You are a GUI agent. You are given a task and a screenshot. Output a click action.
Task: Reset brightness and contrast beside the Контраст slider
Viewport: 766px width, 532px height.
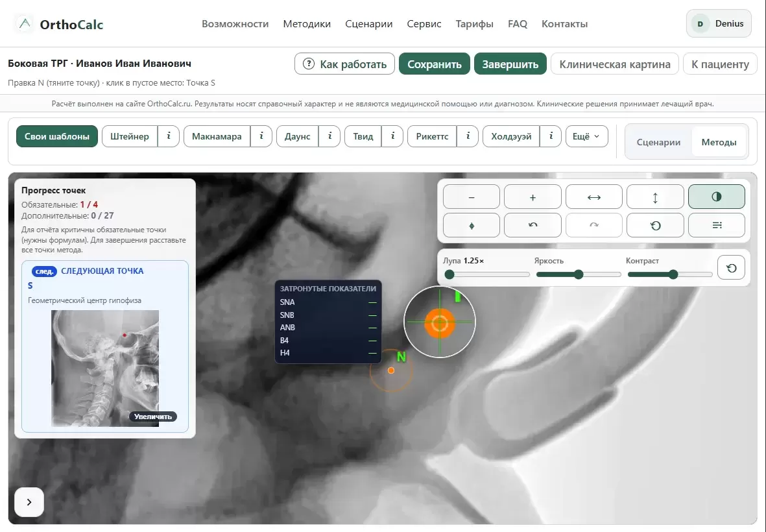click(x=732, y=268)
